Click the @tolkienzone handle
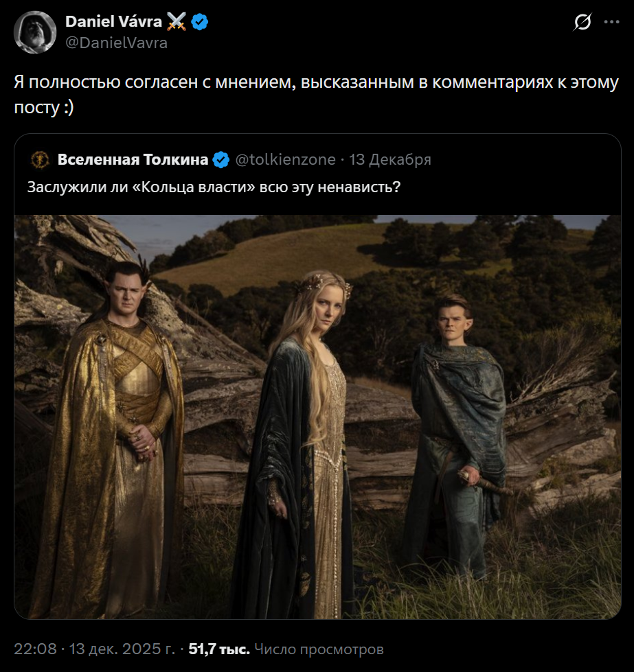The width and height of the screenshot is (634, 672). [x=286, y=160]
